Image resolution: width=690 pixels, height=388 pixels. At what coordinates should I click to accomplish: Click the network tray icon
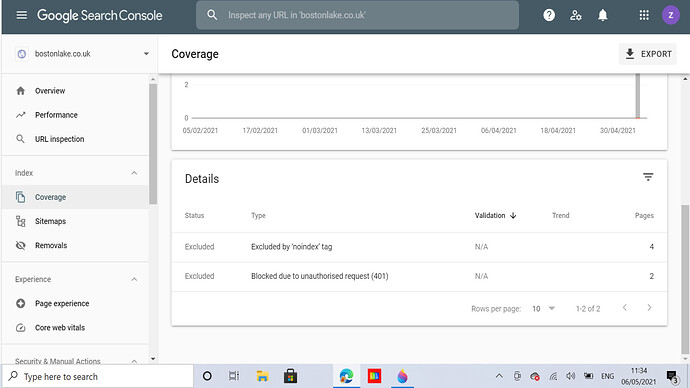click(553, 376)
